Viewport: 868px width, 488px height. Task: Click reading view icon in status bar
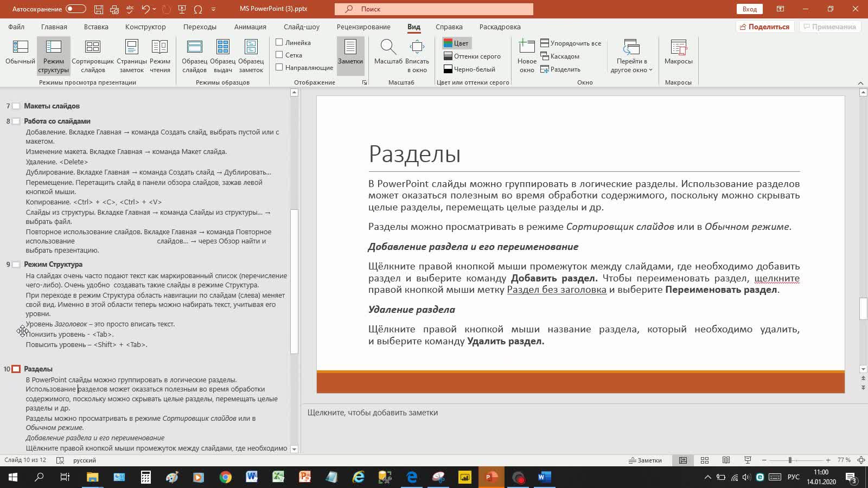pyautogui.click(x=726, y=460)
